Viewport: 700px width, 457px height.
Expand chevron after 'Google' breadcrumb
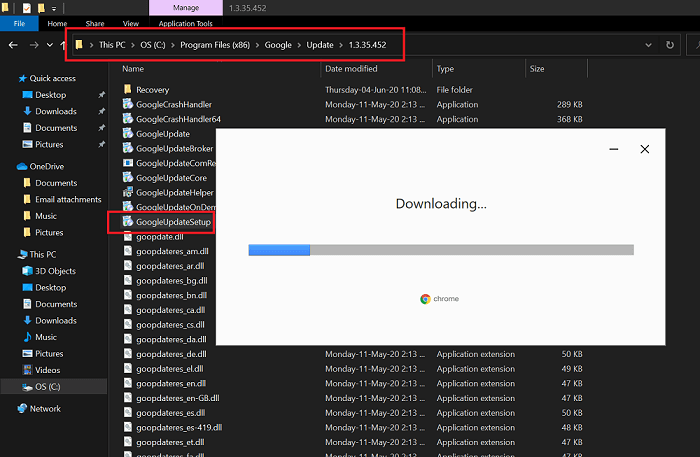[x=299, y=45]
